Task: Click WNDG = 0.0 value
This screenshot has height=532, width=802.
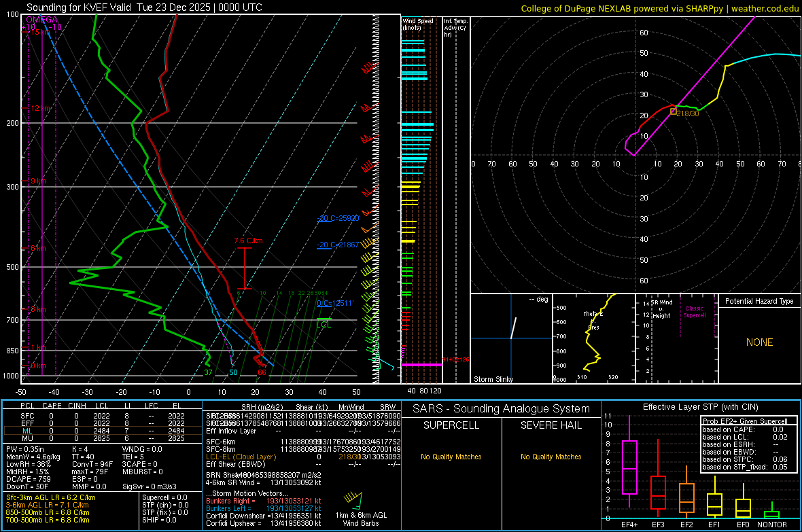Action: tap(142, 449)
